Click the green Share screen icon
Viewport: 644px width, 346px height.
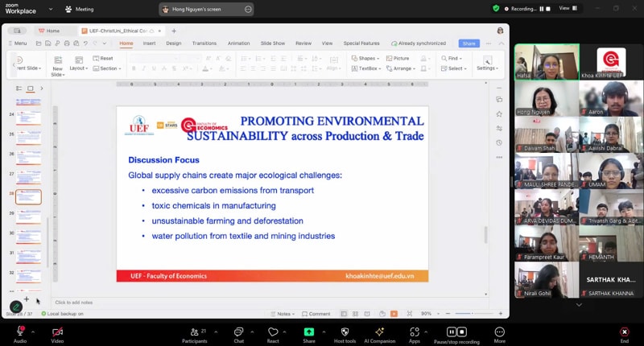[309, 332]
